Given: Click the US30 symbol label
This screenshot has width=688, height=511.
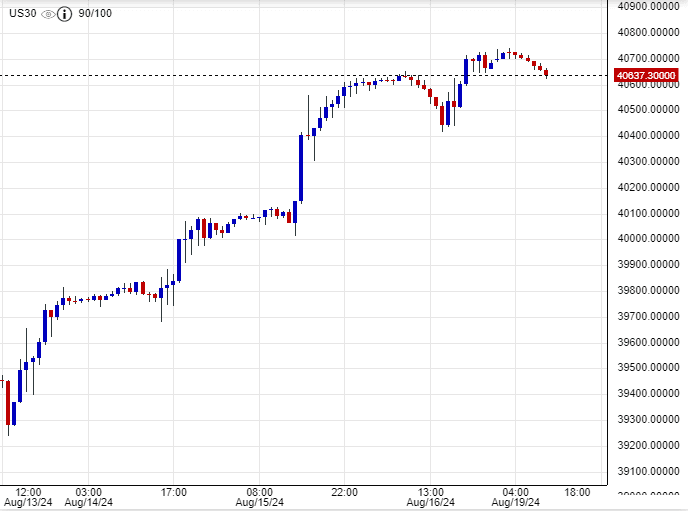Looking at the screenshot, I should (23, 13).
